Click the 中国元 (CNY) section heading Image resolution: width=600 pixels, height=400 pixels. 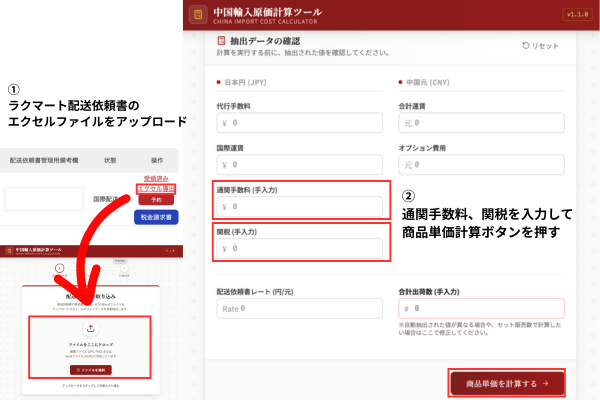(x=428, y=82)
